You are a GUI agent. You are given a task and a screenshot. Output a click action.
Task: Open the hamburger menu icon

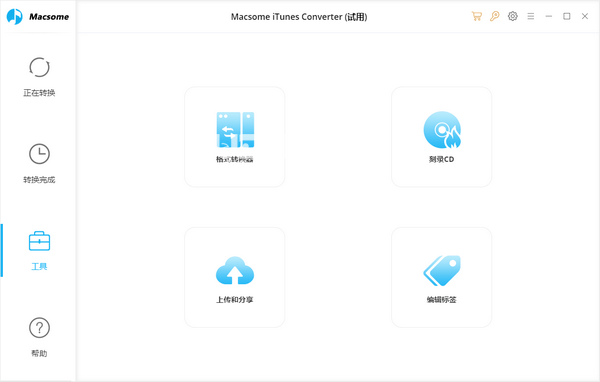pos(530,16)
